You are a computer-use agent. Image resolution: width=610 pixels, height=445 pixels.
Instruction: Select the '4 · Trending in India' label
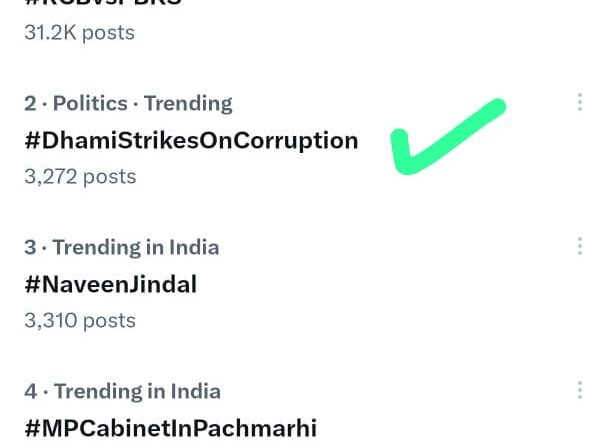(122, 391)
